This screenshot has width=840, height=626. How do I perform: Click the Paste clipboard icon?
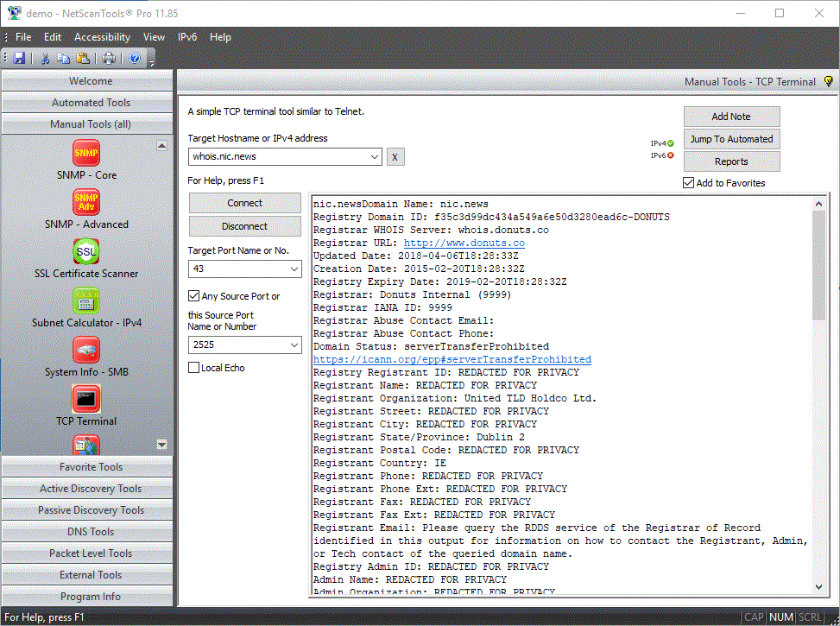point(83,58)
